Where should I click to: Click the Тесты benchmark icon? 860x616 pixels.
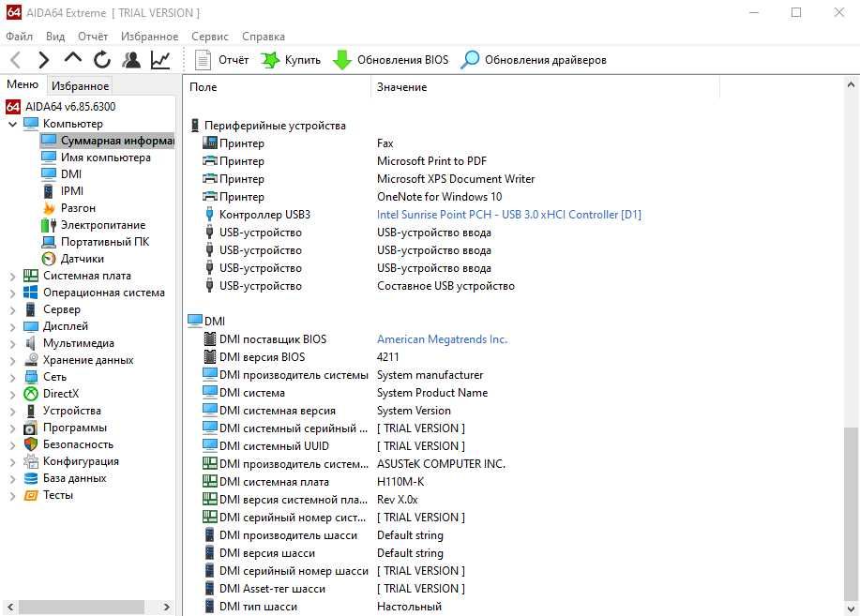pyautogui.click(x=31, y=495)
